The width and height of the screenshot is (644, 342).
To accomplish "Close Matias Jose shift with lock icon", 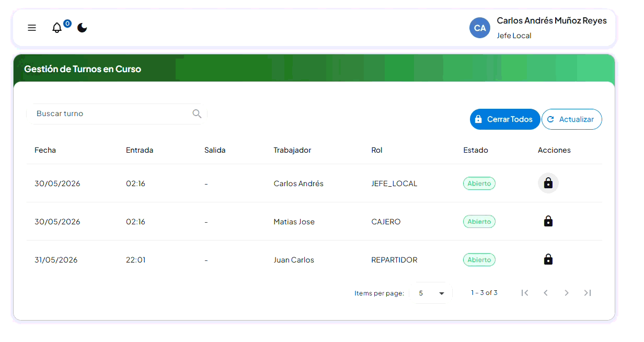I will click(x=548, y=221).
